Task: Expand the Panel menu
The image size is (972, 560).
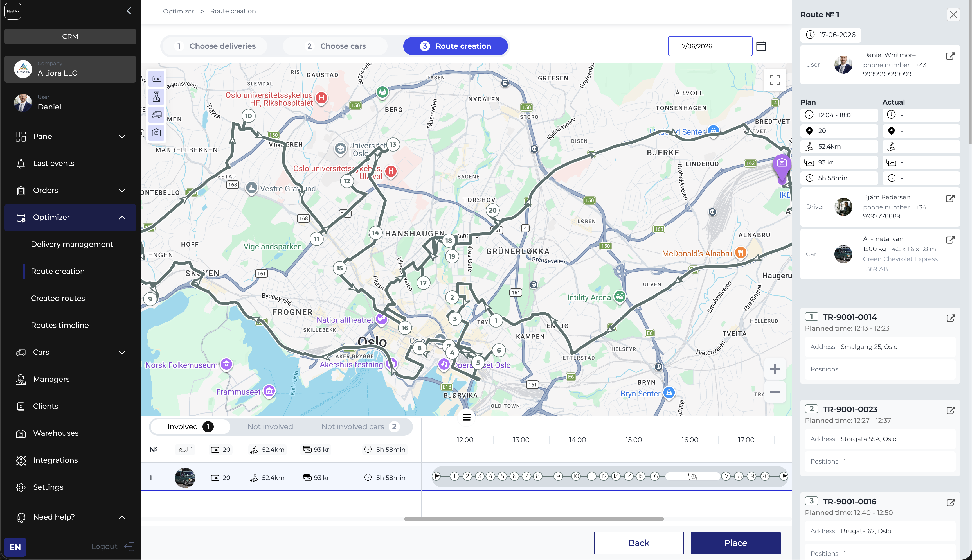Action: click(x=70, y=136)
